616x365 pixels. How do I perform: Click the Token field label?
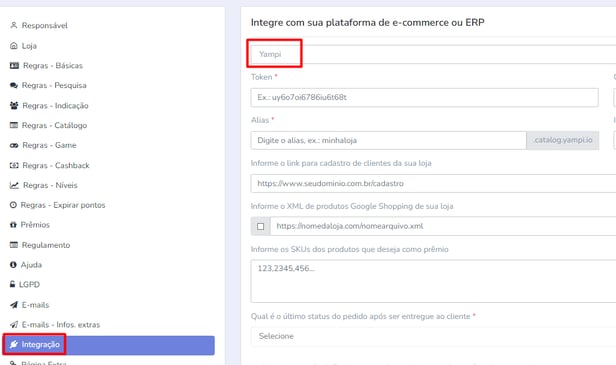(x=262, y=77)
